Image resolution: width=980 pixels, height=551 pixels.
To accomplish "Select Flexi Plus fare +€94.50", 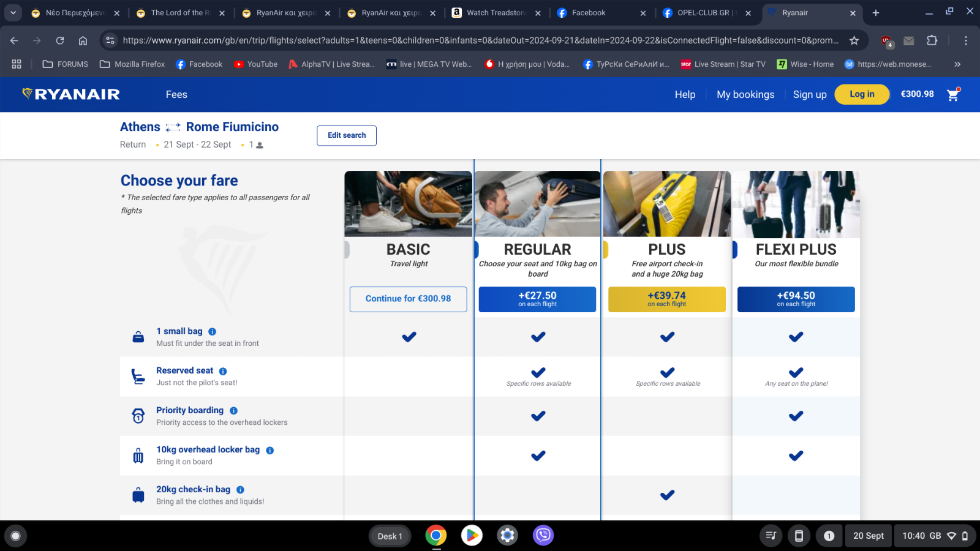I will 796,299.
